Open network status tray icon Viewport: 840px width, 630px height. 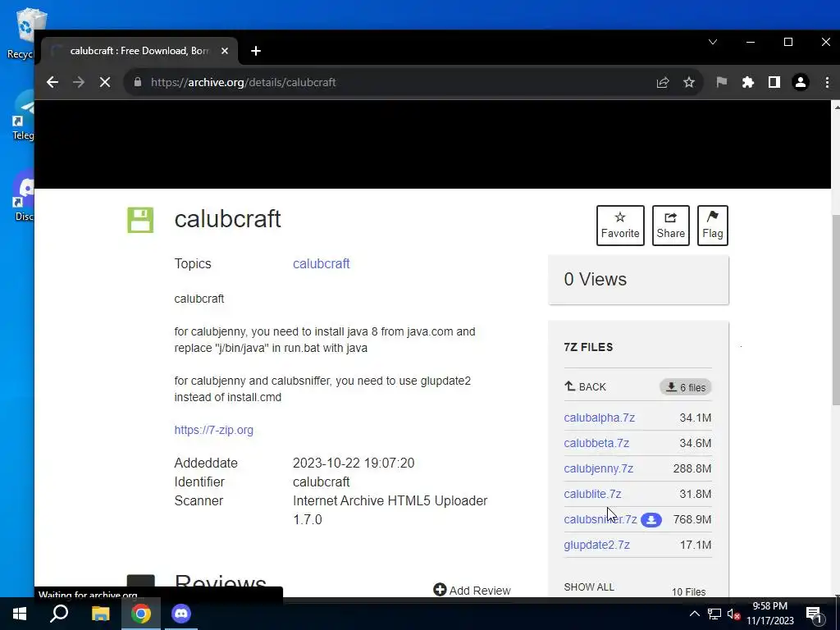coord(714,614)
